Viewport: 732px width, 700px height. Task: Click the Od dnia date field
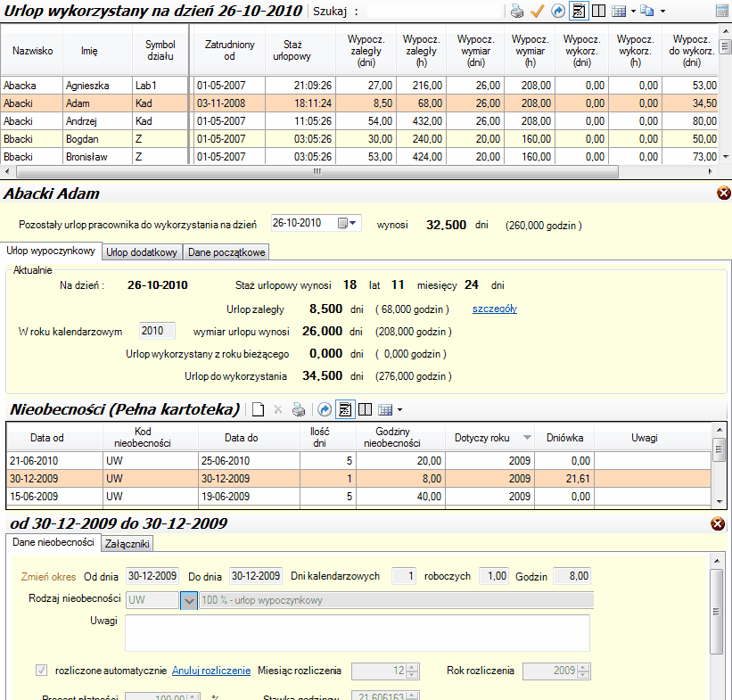click(x=152, y=576)
